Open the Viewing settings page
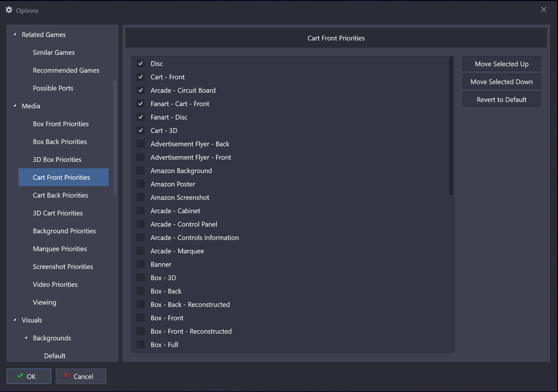 pyautogui.click(x=44, y=302)
